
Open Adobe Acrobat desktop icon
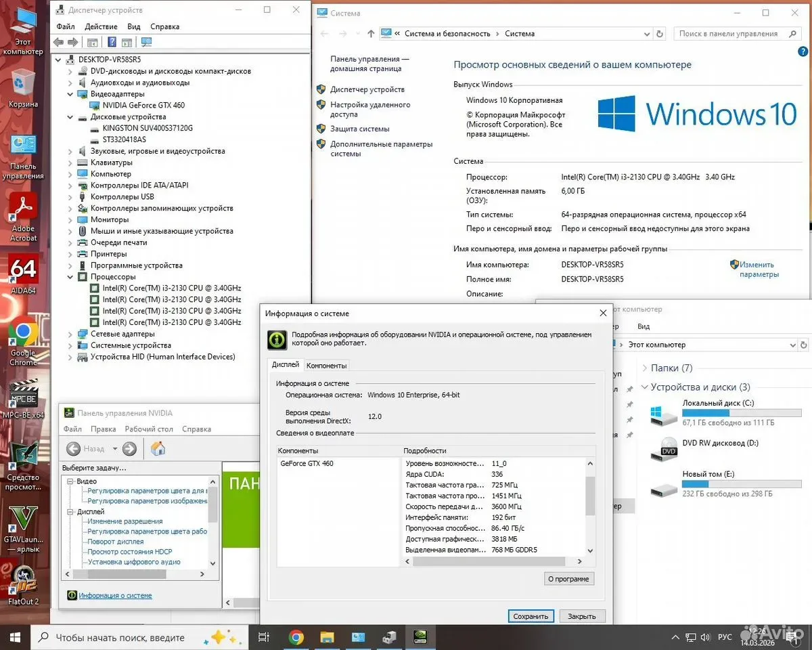pyautogui.click(x=23, y=217)
